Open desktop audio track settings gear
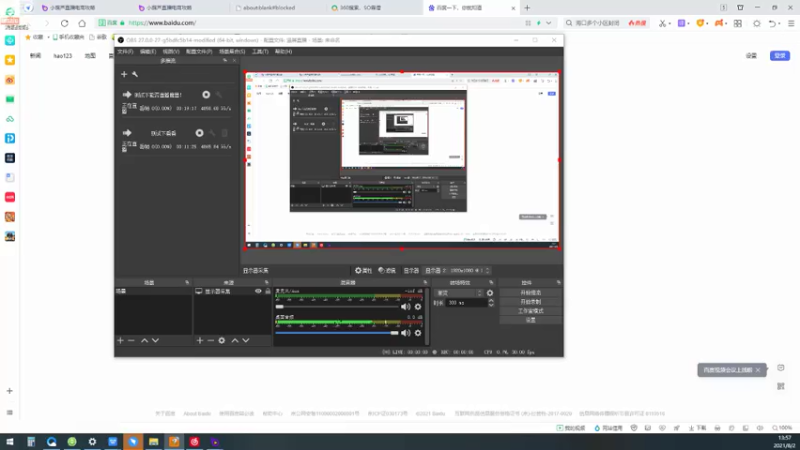The height and width of the screenshot is (450, 800). (x=418, y=333)
